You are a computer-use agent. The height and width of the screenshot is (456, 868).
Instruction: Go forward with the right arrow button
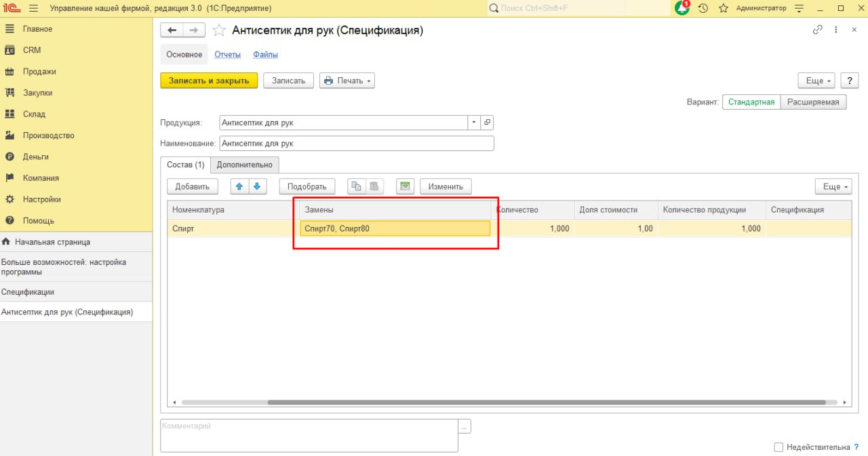(x=194, y=30)
